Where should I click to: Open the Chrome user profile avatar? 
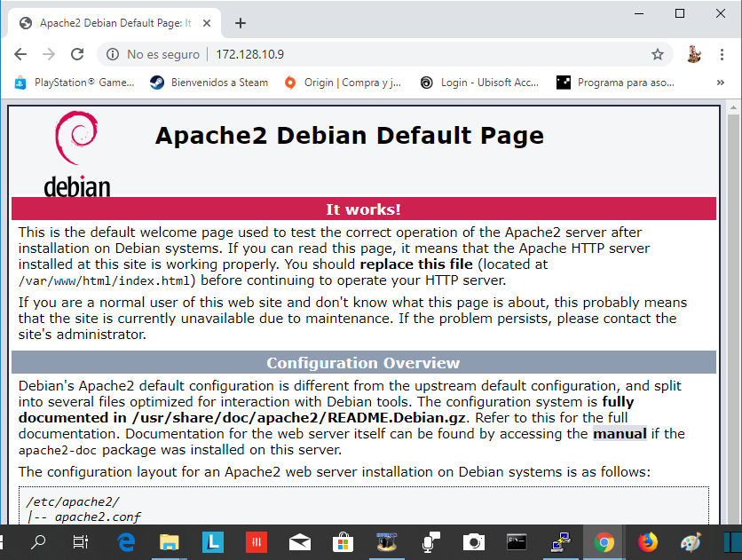pos(694,54)
